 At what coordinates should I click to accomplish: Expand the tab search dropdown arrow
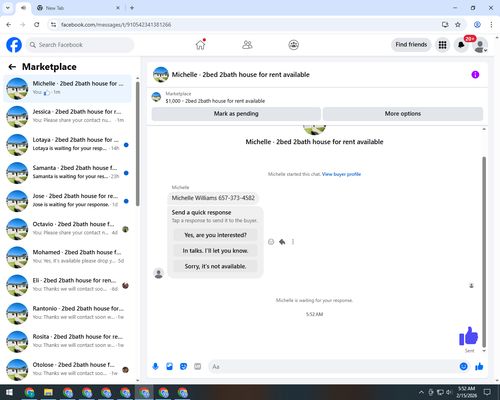[x=8, y=8]
